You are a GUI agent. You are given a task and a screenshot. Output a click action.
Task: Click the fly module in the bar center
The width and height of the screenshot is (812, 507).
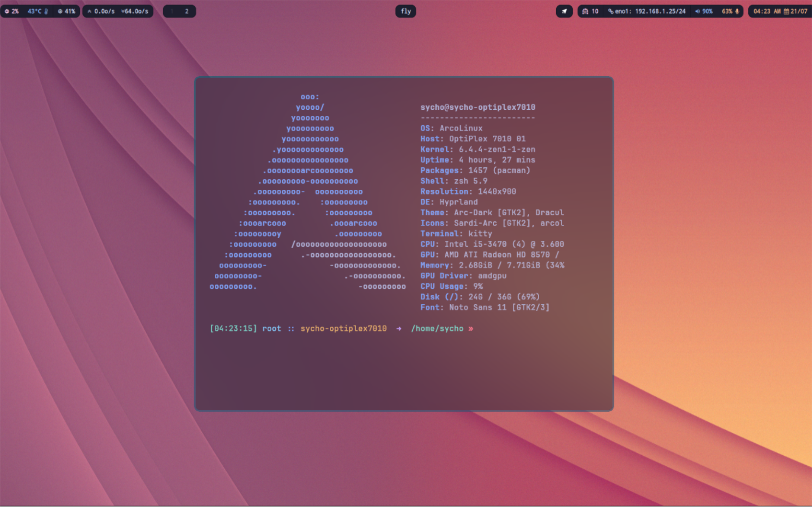(405, 11)
